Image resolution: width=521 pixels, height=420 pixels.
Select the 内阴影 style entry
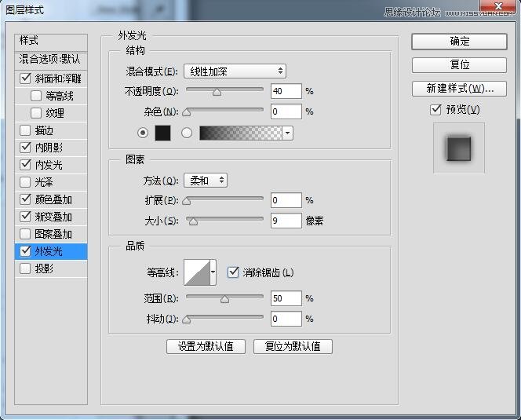click(x=49, y=148)
